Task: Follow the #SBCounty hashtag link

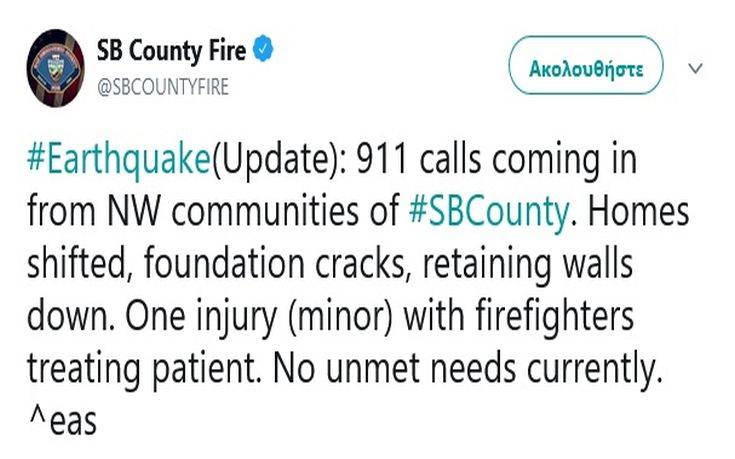Action: 489,214
